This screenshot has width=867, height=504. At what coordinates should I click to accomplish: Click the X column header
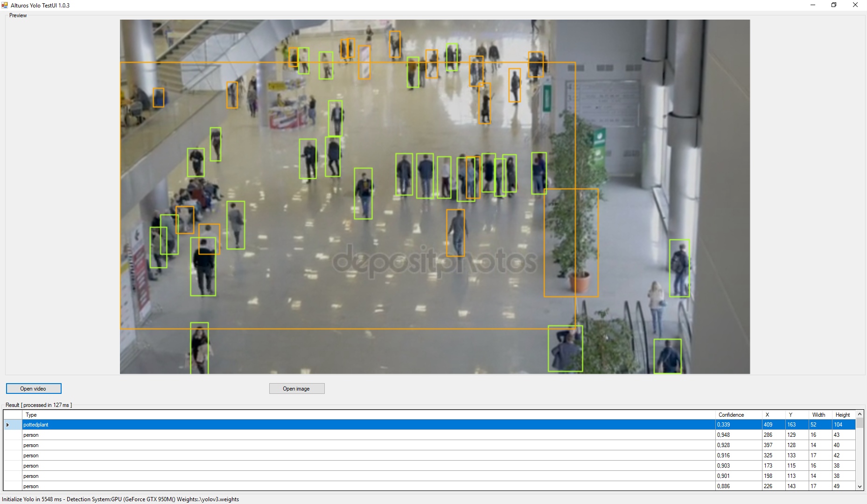click(x=774, y=415)
